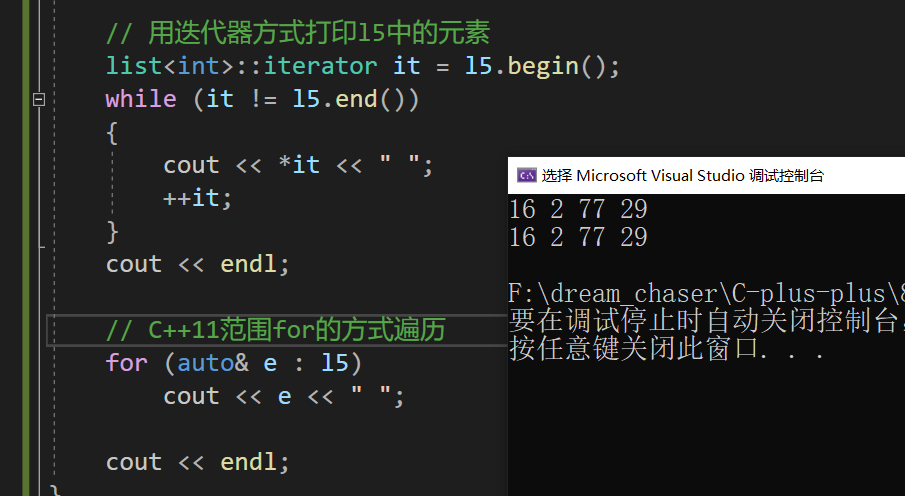Click the green change-tracking margin bar
Viewport: 905px width, 496px height.
[x=26, y=248]
